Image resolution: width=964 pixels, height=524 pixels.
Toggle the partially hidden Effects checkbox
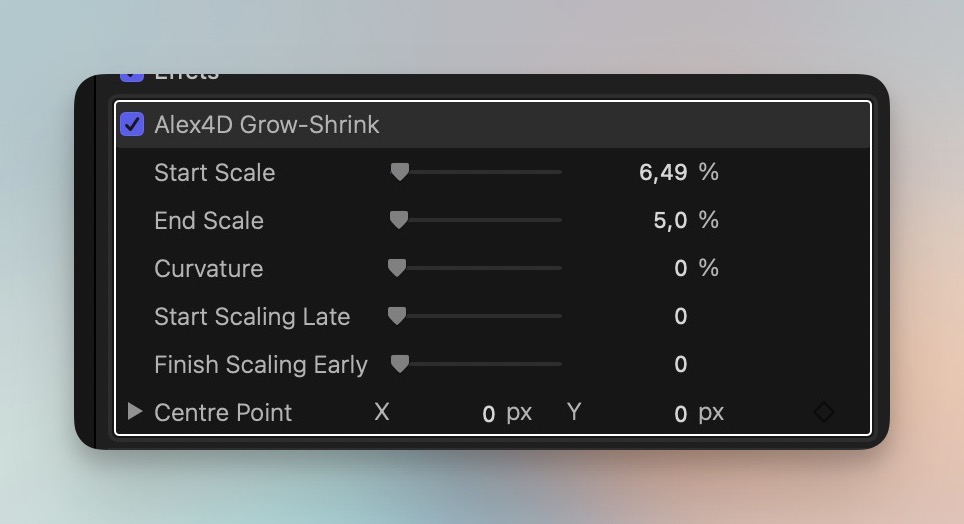coord(132,76)
